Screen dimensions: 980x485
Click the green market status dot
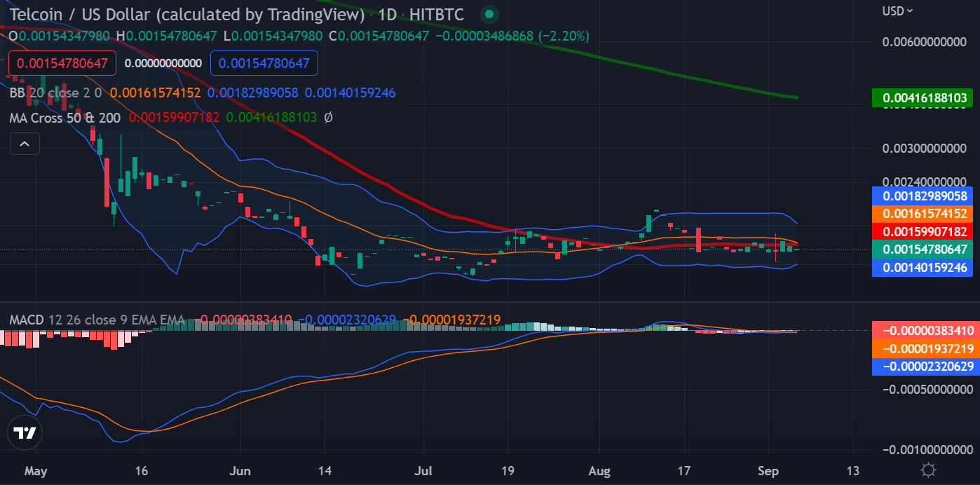pos(490,14)
